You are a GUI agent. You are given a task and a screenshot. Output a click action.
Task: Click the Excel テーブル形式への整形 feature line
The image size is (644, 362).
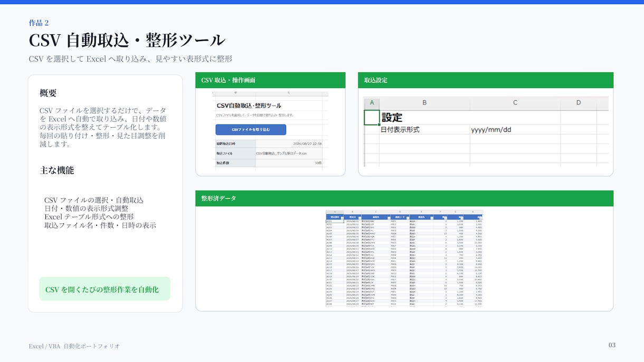[89, 217]
